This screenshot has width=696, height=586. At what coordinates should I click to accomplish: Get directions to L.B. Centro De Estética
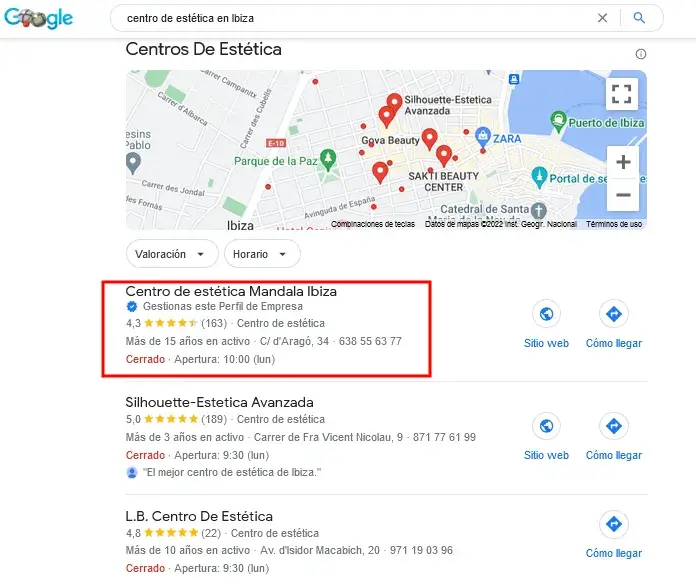(x=614, y=535)
